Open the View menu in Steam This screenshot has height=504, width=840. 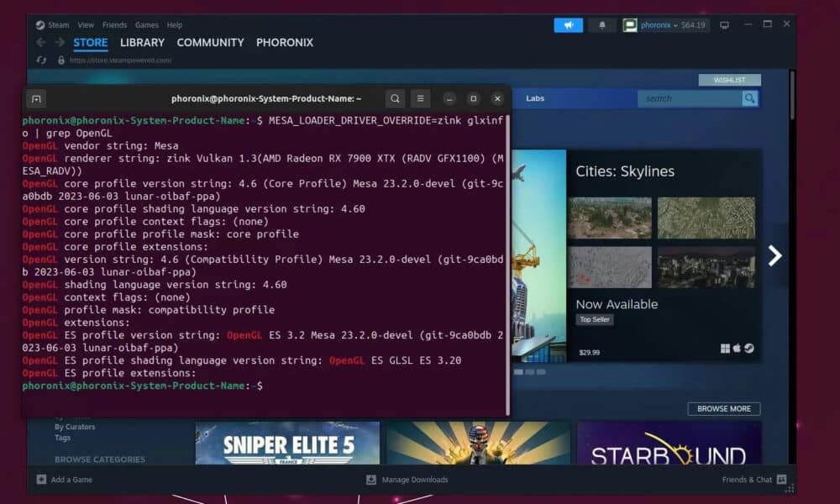(86, 24)
